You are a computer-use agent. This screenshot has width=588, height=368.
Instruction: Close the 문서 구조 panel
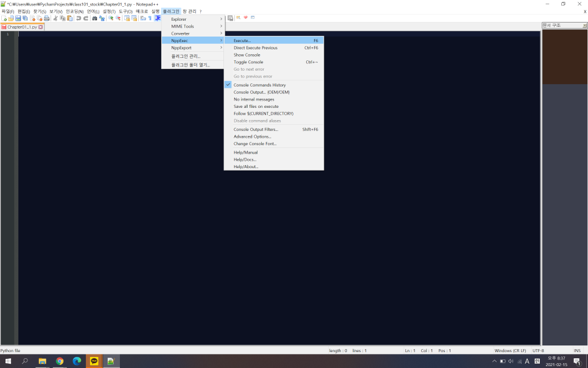click(584, 25)
